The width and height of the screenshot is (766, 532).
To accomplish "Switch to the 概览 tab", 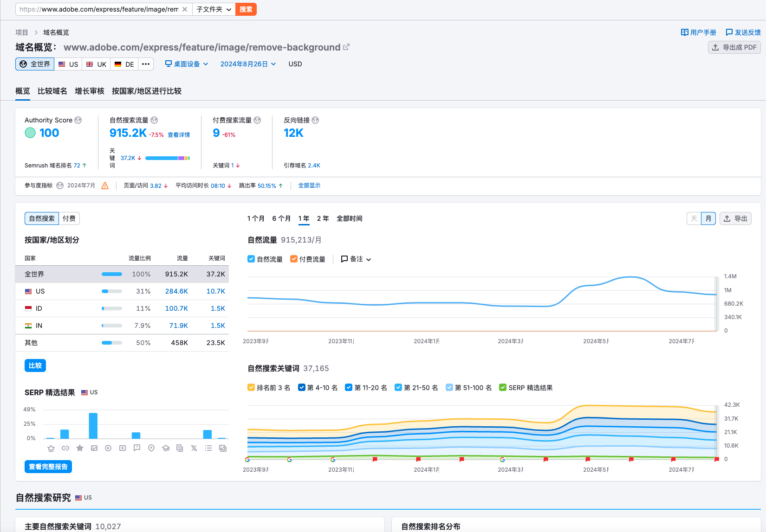I will pyautogui.click(x=23, y=91).
